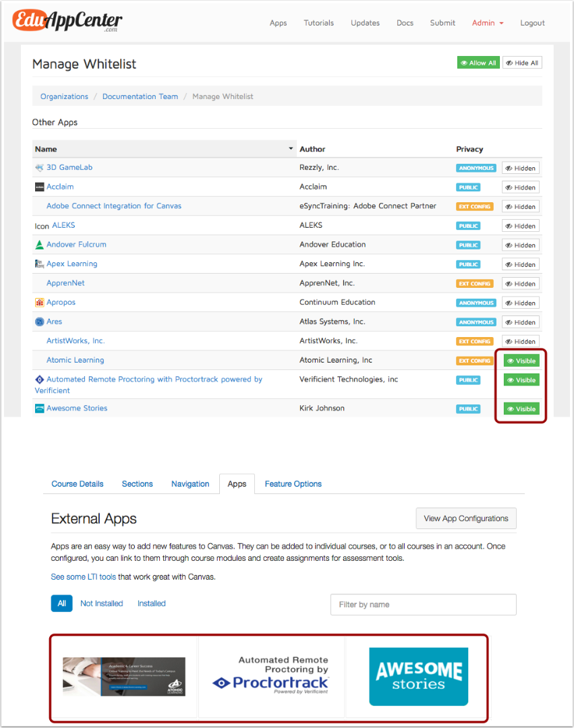
Task: Select the Feature Options tab
Action: coord(293,484)
